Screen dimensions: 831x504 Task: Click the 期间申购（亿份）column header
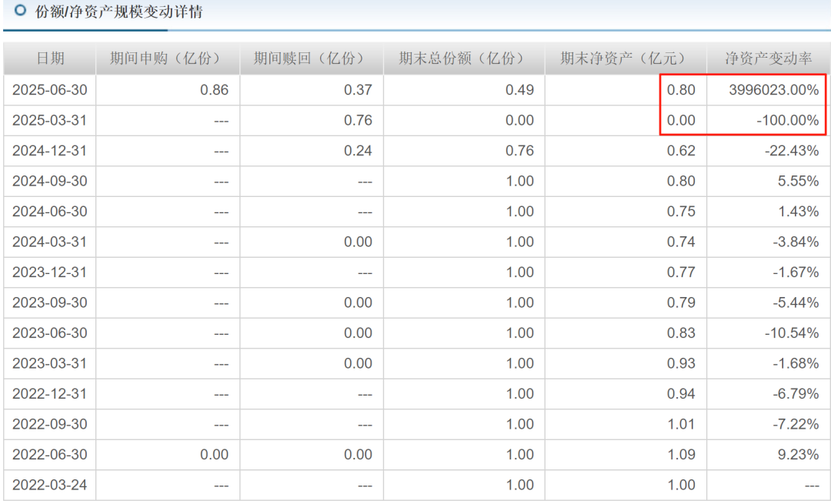[168, 58]
